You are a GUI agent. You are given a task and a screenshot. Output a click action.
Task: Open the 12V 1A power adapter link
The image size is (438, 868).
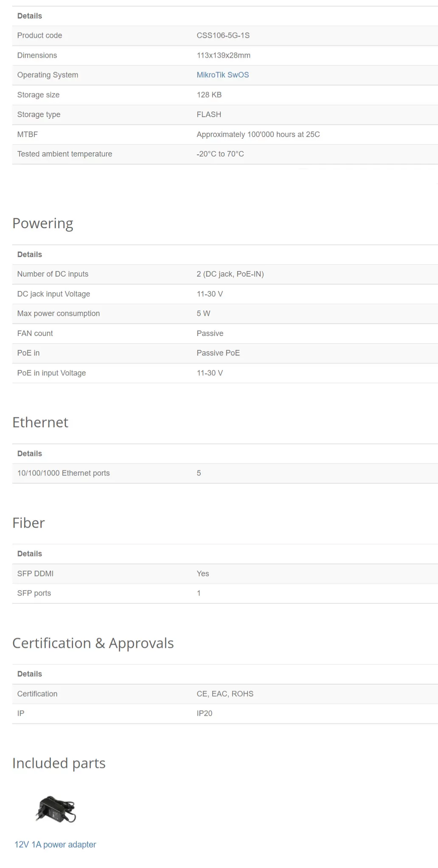click(x=55, y=844)
